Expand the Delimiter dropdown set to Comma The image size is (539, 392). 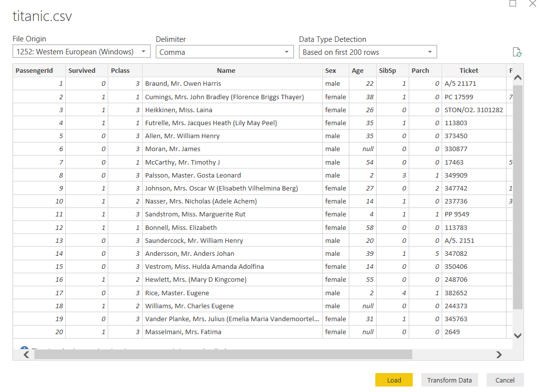point(225,52)
